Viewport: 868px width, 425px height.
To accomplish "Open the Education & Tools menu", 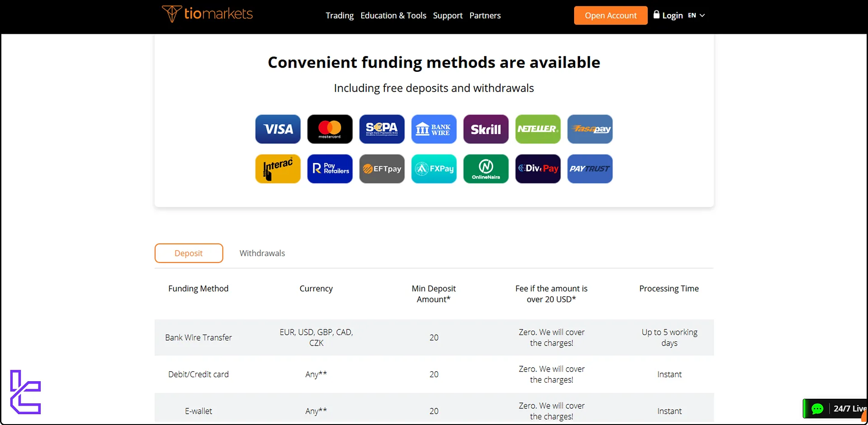I will 393,15.
